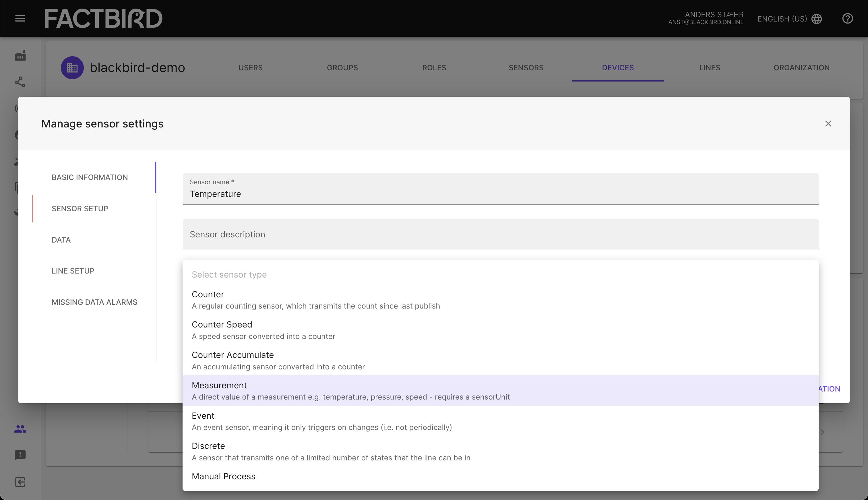Image resolution: width=868 pixels, height=500 pixels.
Task: Click the Sensor name field
Action: (x=500, y=189)
